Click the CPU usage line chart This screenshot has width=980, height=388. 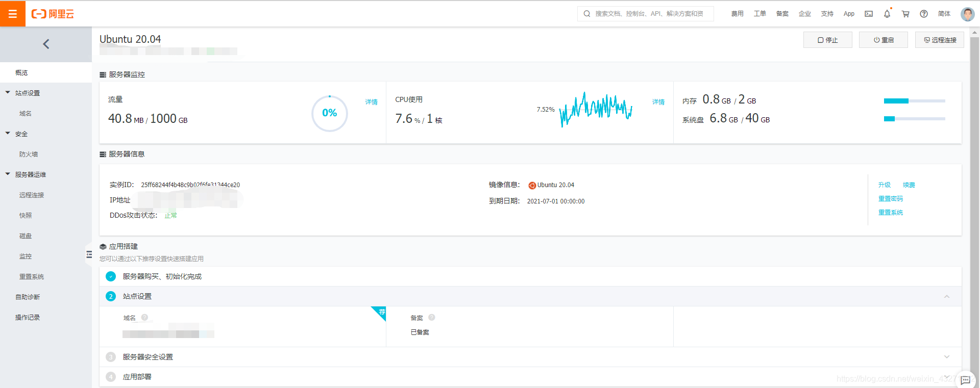pos(596,109)
